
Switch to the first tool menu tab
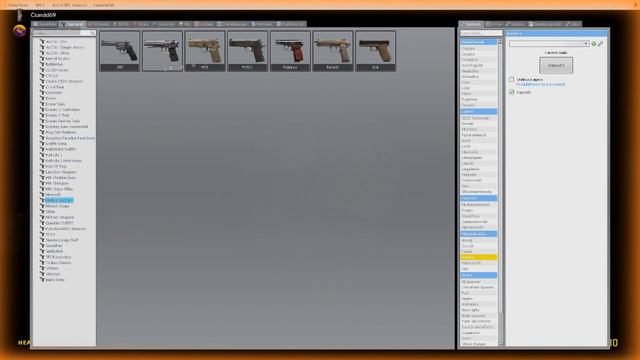tap(471, 24)
